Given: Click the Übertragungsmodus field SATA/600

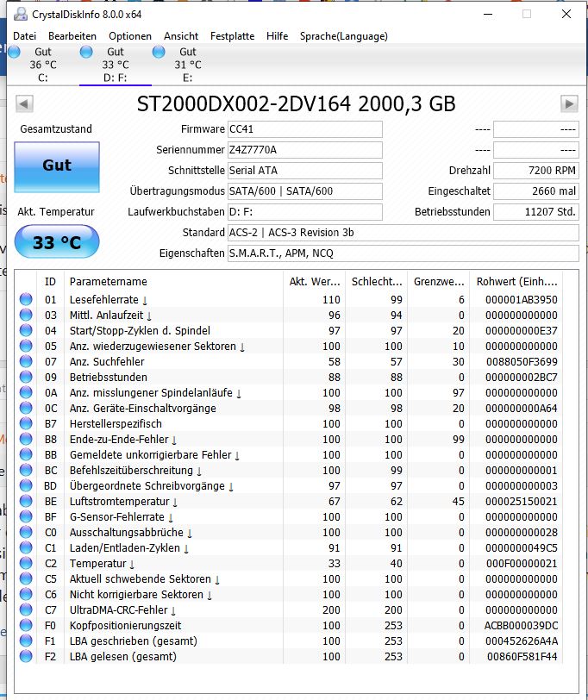Looking at the screenshot, I should point(305,191).
